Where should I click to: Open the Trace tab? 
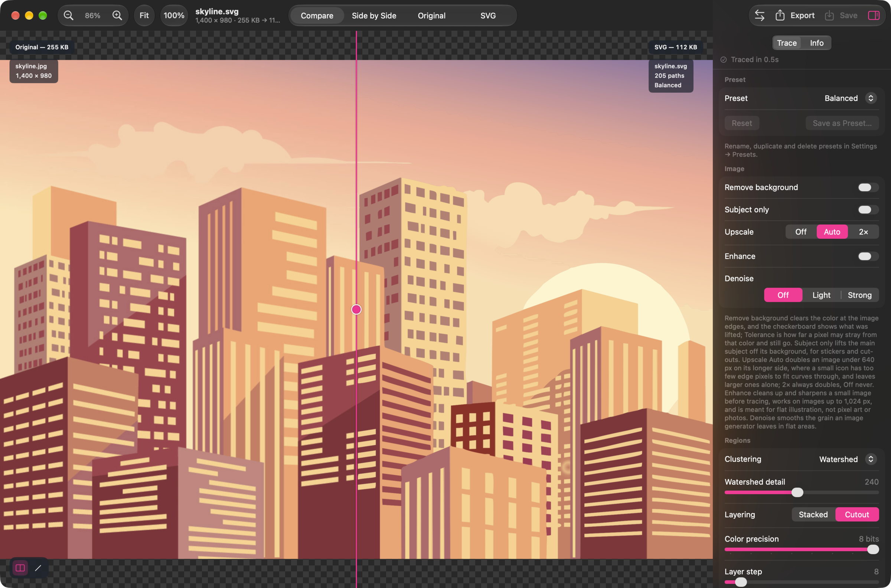click(786, 43)
